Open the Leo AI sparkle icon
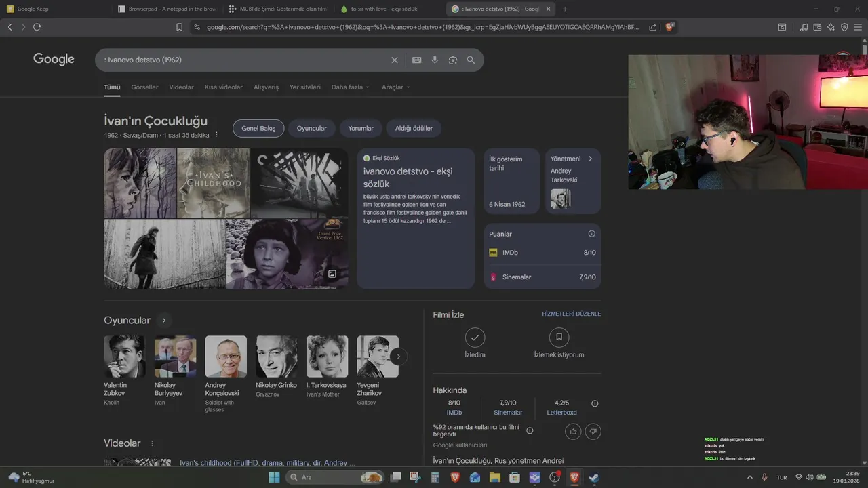This screenshot has width=868, height=488. tap(831, 27)
